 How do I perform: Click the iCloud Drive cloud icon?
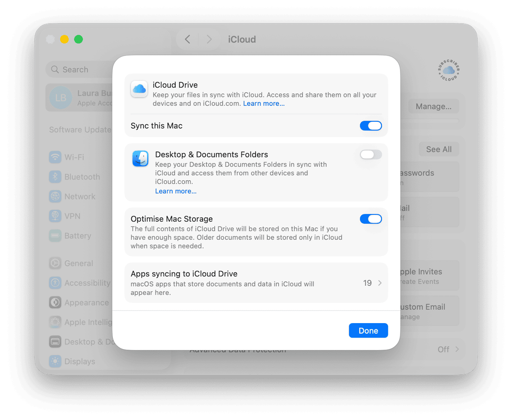pos(139,89)
